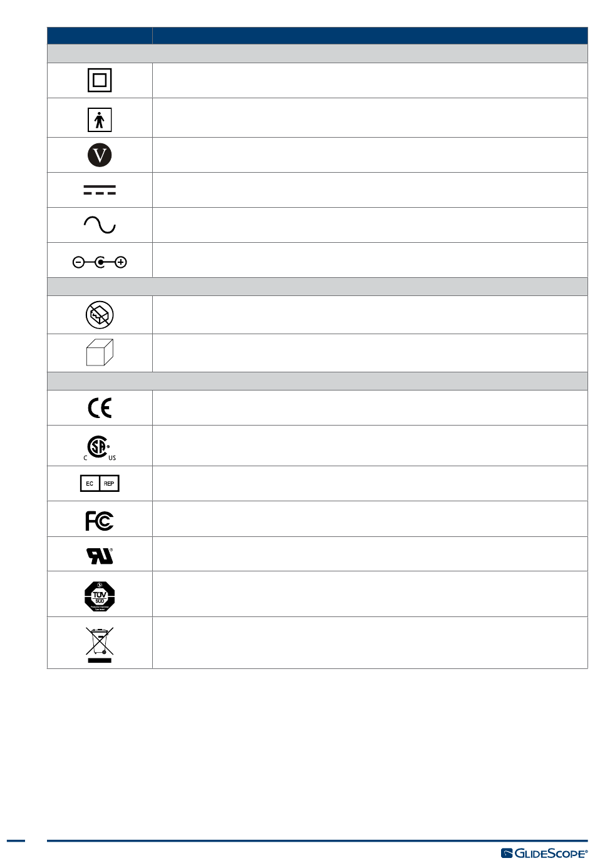Click the EC REP representative symbol

click(x=100, y=483)
